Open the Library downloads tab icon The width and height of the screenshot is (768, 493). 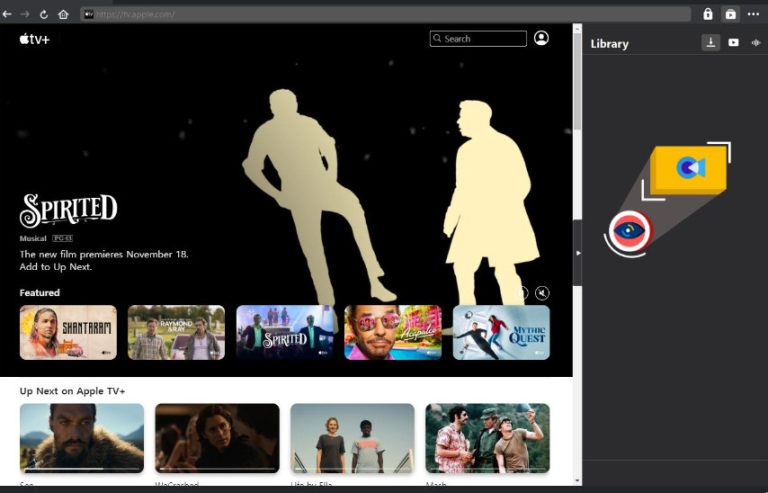(710, 43)
